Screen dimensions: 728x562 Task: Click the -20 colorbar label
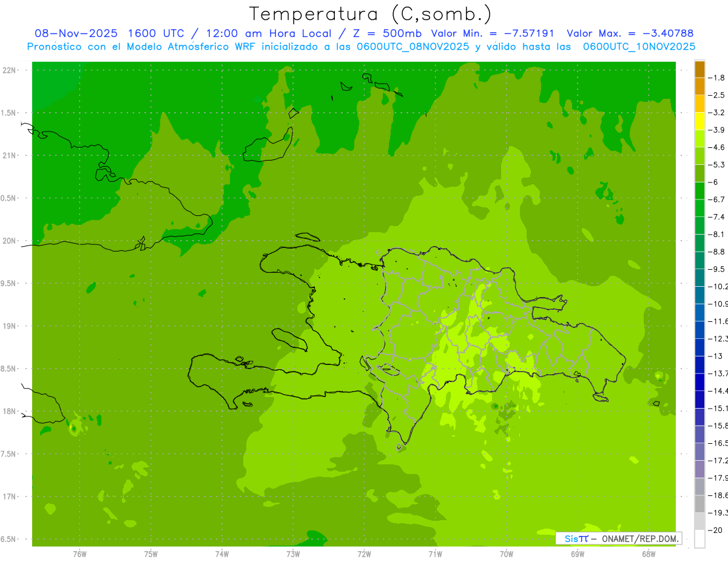click(x=715, y=530)
